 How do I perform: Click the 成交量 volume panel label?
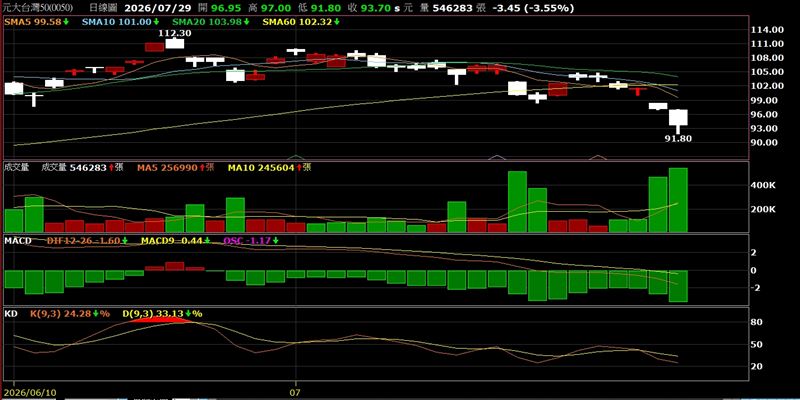(x=16, y=167)
